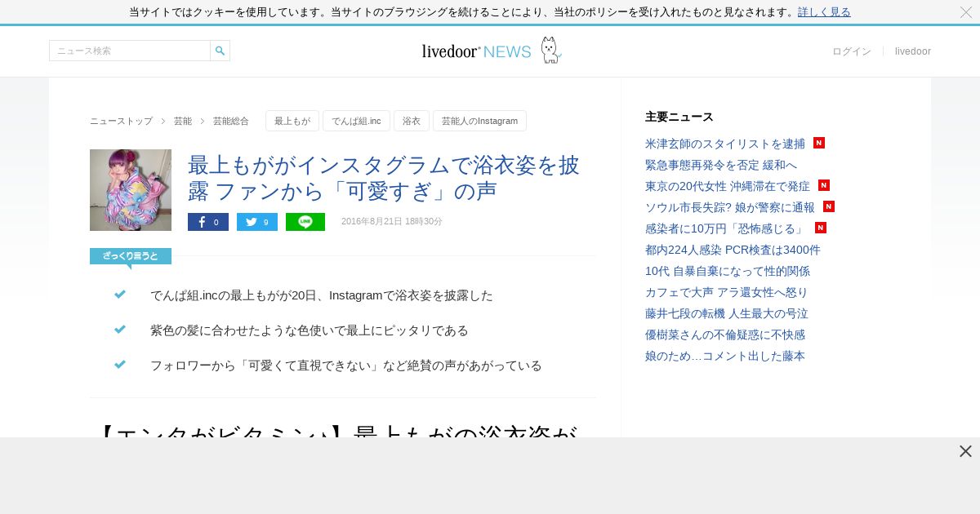Click the N badge beside 感染者に10万円 headline

pyautogui.click(x=821, y=228)
